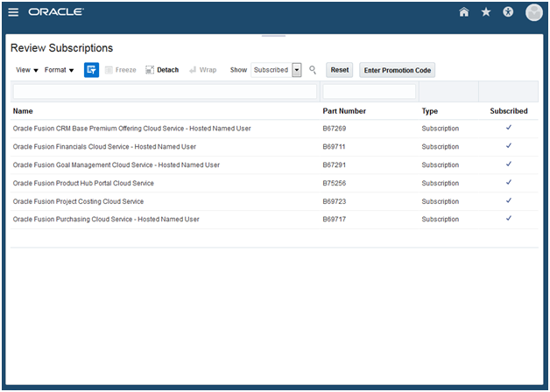The height and width of the screenshot is (392, 550).
Task: Expand the View menu
Action: point(27,70)
